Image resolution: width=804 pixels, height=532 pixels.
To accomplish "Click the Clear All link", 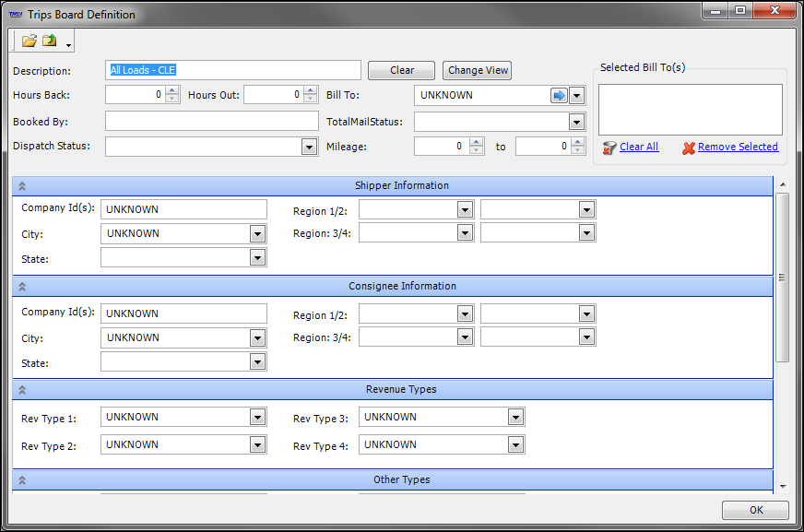I will coord(639,147).
